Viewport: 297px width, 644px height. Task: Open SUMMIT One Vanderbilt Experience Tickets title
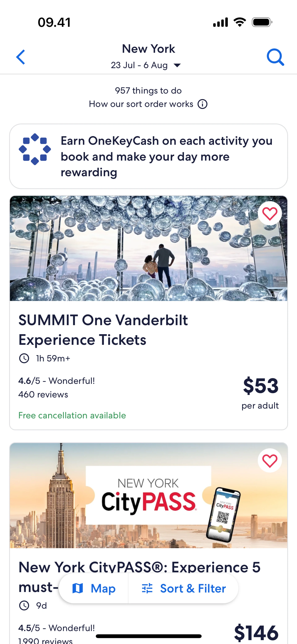point(103,330)
